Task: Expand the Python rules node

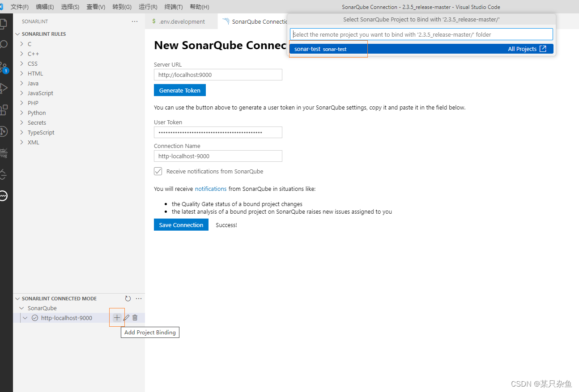Action: coord(21,113)
